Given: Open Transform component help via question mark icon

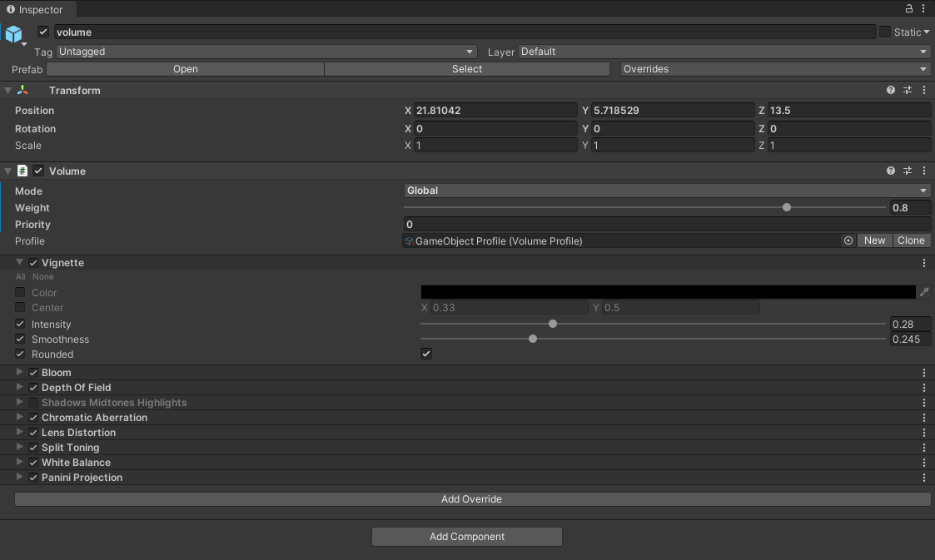Looking at the screenshot, I should point(890,90).
